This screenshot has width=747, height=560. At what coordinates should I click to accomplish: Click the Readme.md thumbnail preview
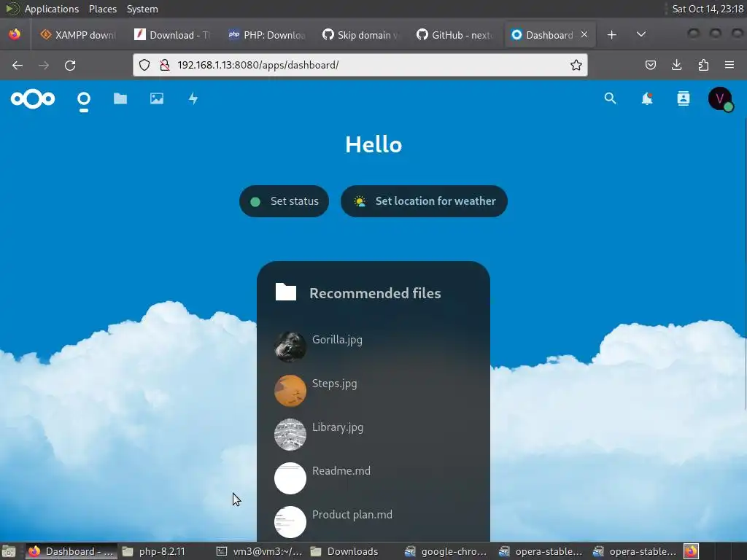[x=290, y=478]
